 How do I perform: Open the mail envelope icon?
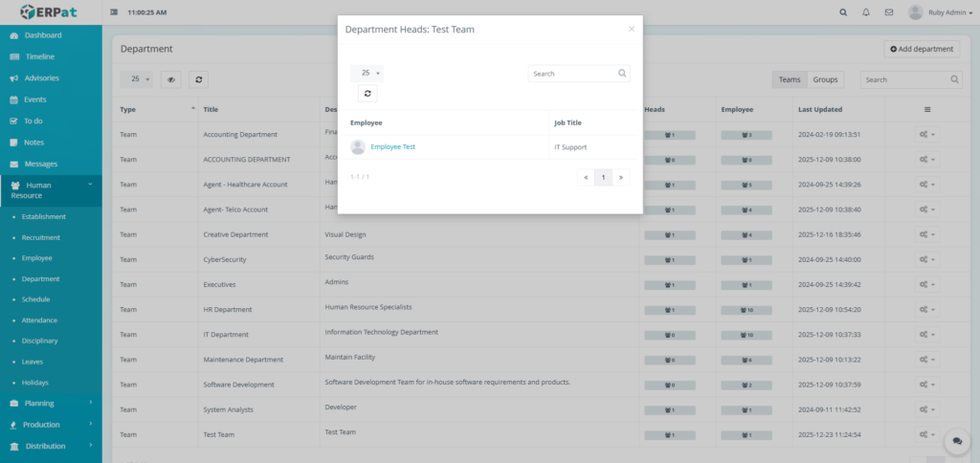[889, 12]
